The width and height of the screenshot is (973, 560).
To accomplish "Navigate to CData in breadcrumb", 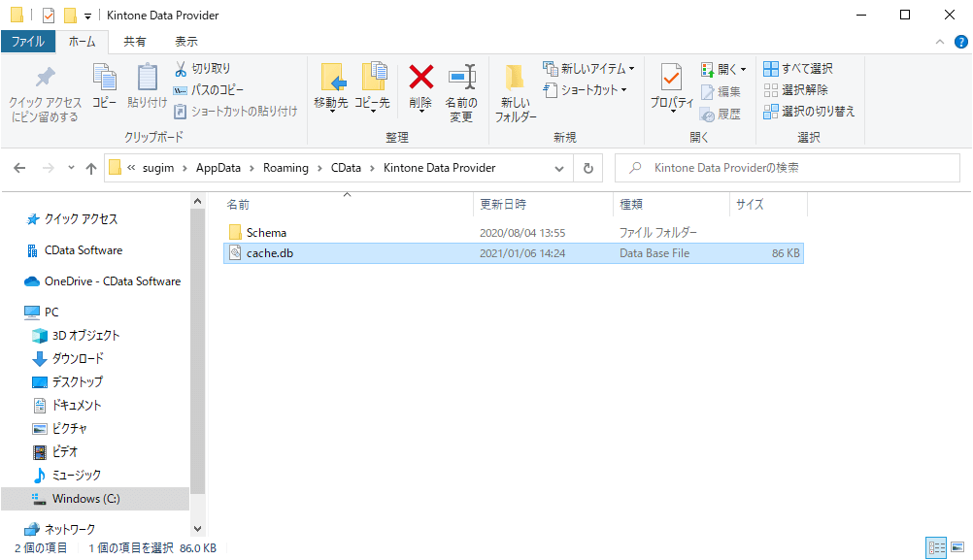I will pyautogui.click(x=346, y=168).
